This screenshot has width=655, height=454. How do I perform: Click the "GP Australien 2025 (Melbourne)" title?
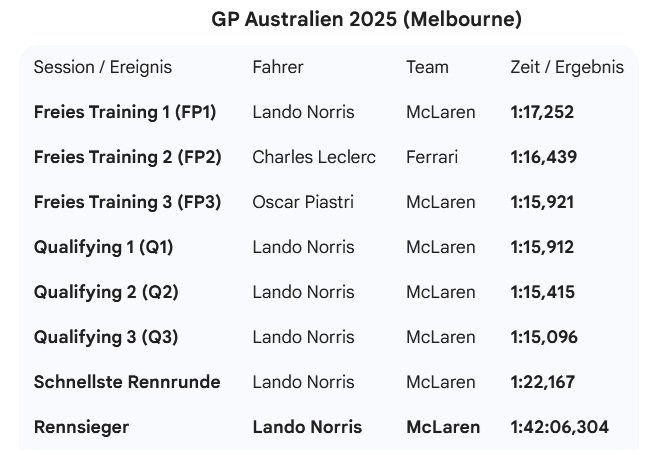coord(367,20)
